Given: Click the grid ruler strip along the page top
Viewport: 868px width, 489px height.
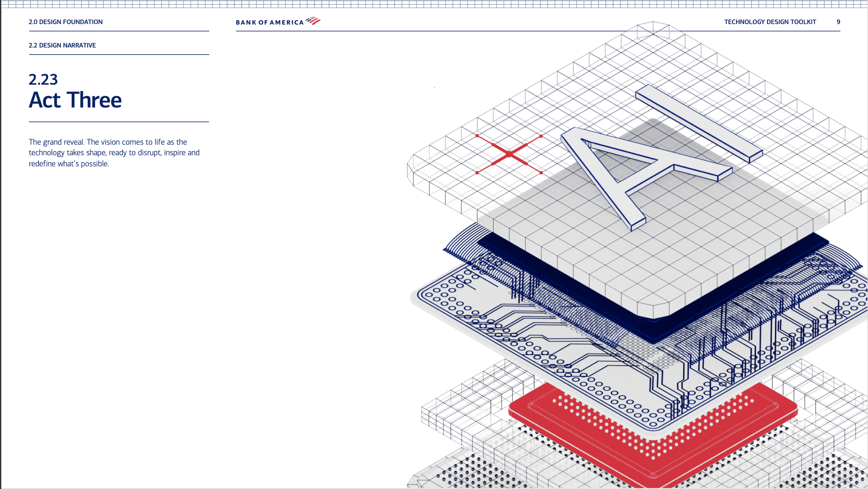Looking at the screenshot, I should pyautogui.click(x=434, y=4).
